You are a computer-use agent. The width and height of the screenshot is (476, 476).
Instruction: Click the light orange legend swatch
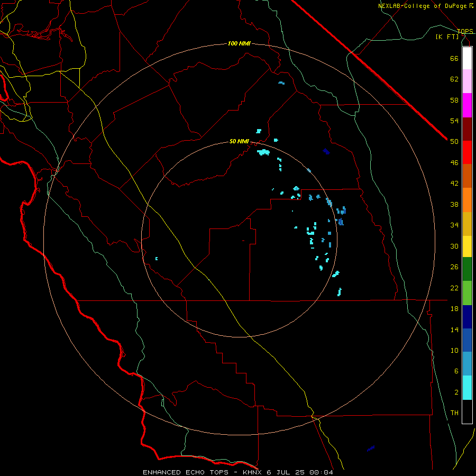(x=467, y=200)
